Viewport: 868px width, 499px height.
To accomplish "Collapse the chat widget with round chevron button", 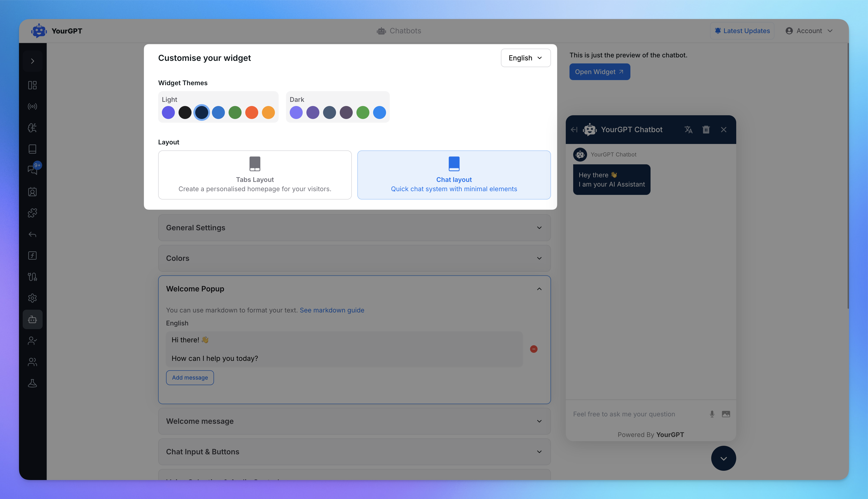I will point(724,458).
